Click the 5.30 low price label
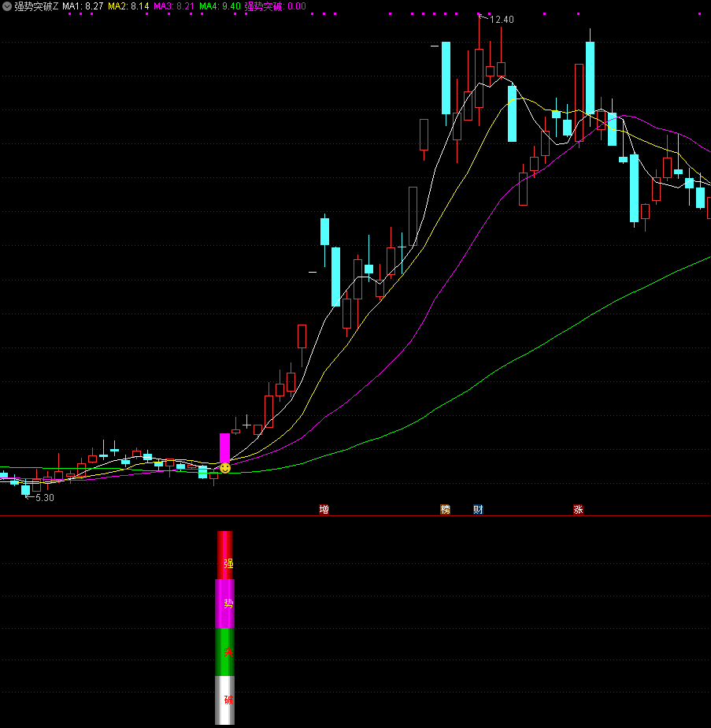 tap(45, 498)
